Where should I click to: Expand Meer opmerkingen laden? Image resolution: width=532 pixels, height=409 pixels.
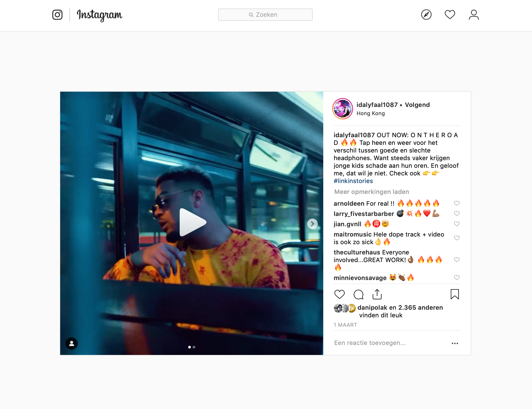[x=371, y=192]
